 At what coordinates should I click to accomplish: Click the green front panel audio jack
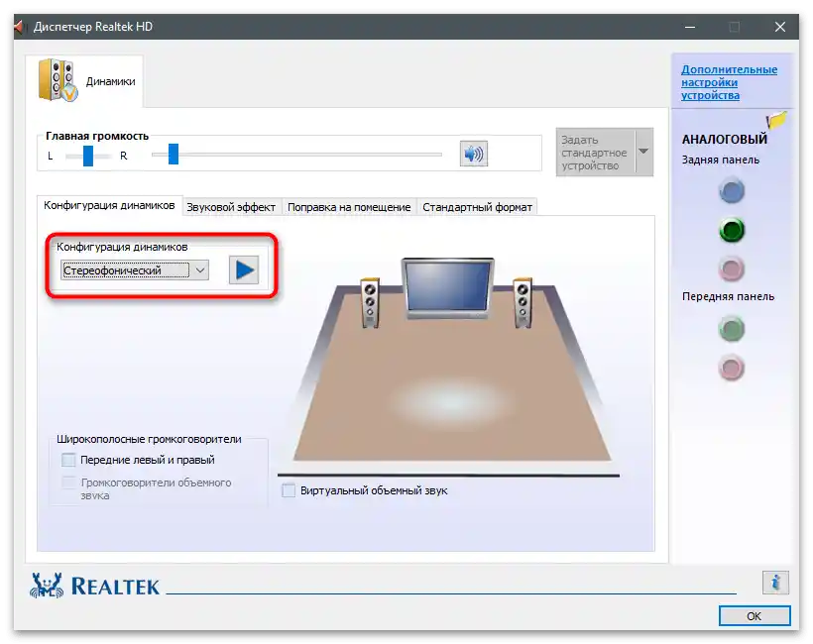pyautogui.click(x=732, y=329)
